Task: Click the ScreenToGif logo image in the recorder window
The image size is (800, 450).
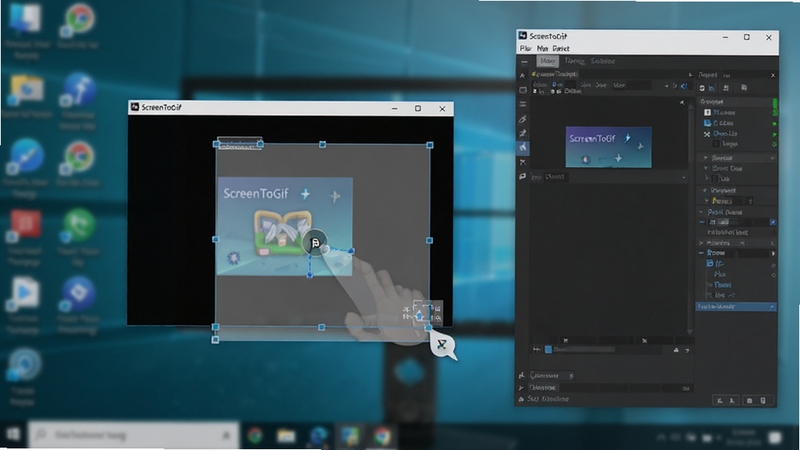Action: 285,227
